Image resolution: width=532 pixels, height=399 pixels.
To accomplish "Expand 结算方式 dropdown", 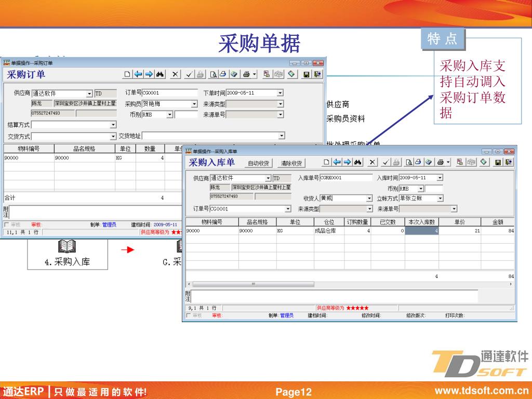I will (113, 125).
